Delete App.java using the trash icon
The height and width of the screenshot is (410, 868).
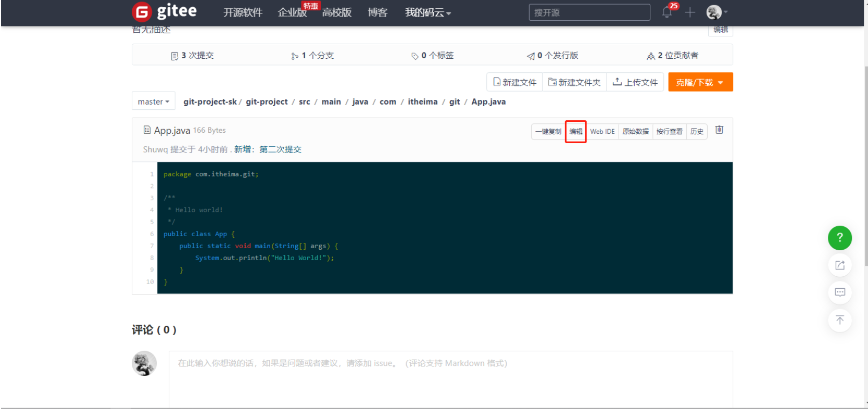719,130
